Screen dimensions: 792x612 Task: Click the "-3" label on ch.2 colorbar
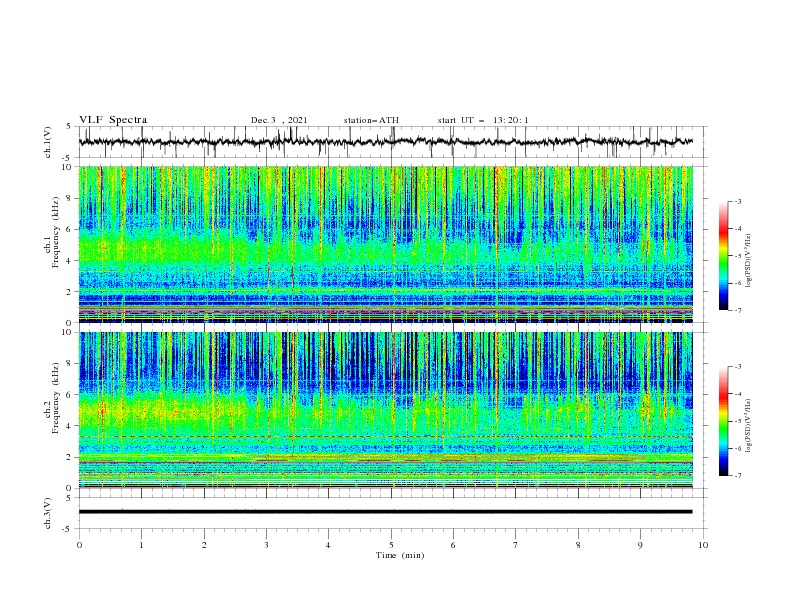[737, 367]
